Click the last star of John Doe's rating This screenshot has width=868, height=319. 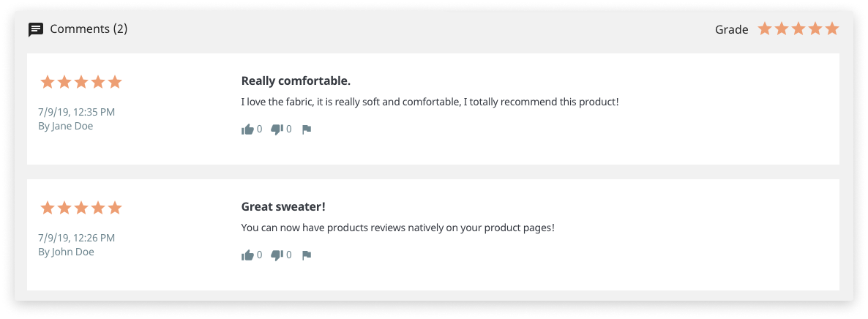(115, 208)
